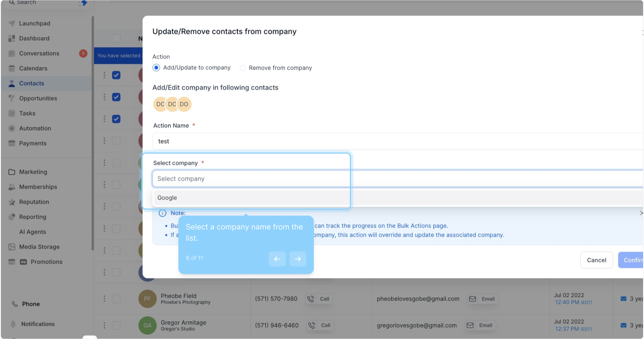The width and height of the screenshot is (644, 339).
Task: Open Gregor Armitage's three-dot row menu
Action: [x=104, y=325]
